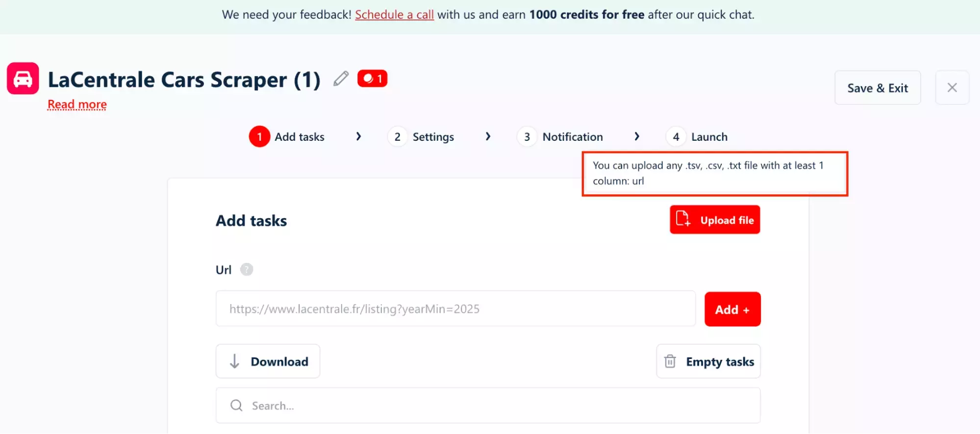This screenshot has height=434, width=980.
Task: Click Save & Exit button
Action: pyautogui.click(x=878, y=88)
